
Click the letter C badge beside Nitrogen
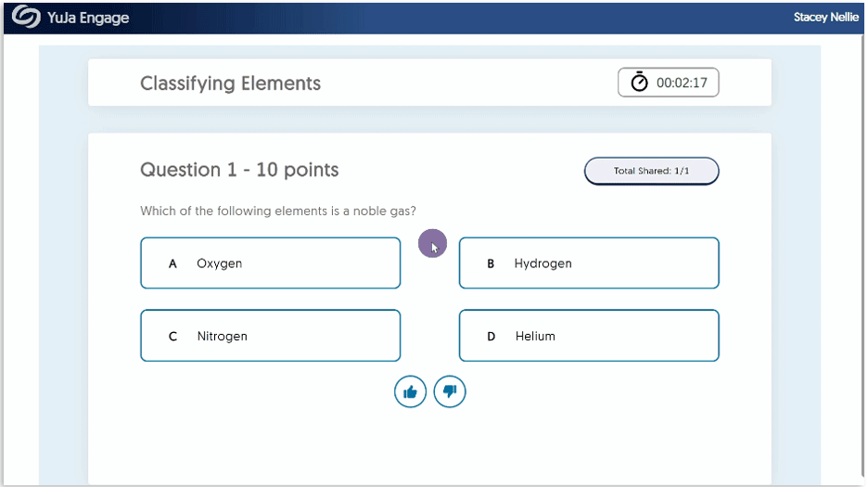172,337
